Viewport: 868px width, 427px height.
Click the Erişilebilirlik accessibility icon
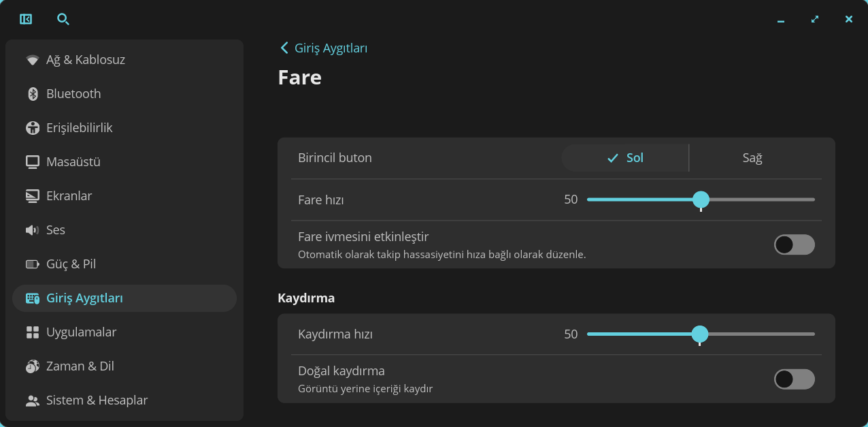pyautogui.click(x=33, y=128)
